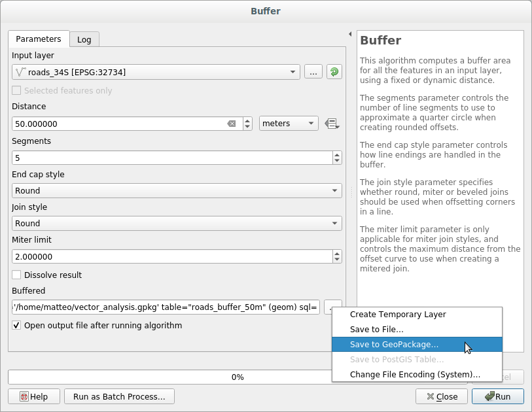
Task: Change the distance unit meters dropdown
Action: point(289,124)
